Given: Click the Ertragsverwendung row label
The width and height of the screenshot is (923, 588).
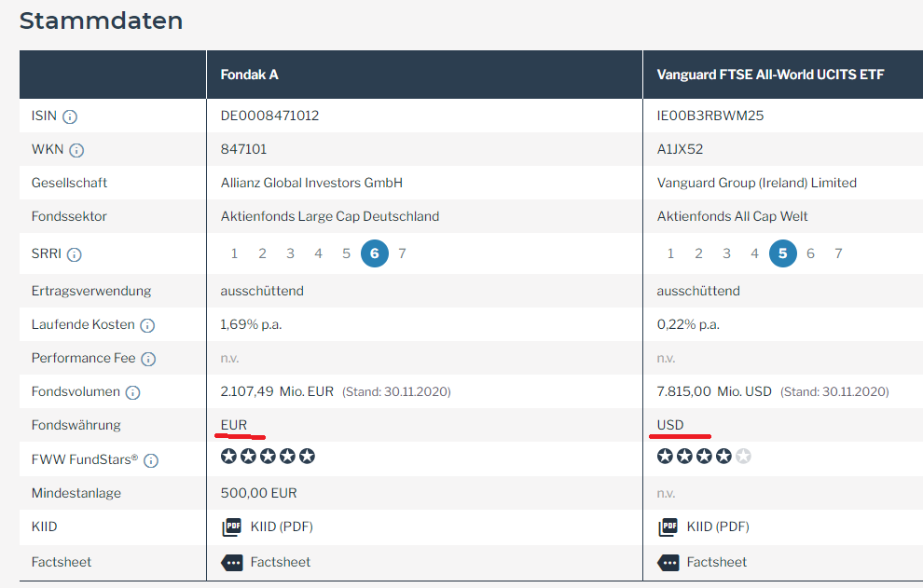Looking at the screenshot, I should coord(91,291).
